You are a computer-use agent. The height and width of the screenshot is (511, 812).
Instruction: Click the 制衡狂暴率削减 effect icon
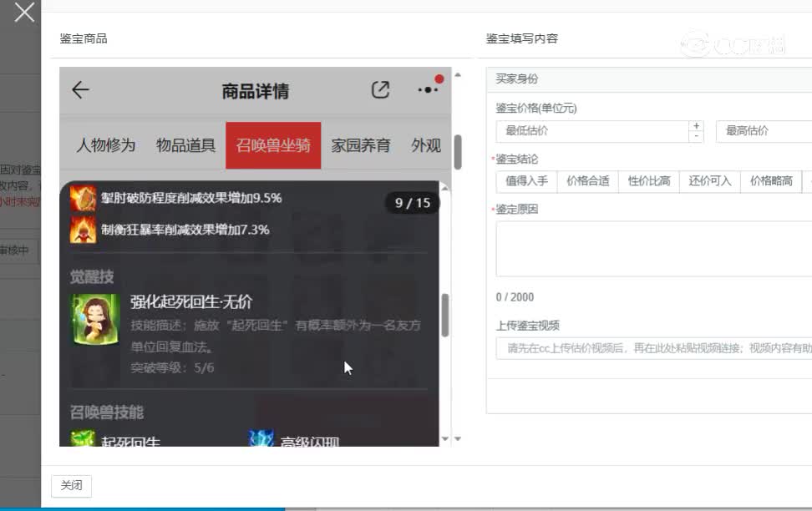tap(83, 229)
